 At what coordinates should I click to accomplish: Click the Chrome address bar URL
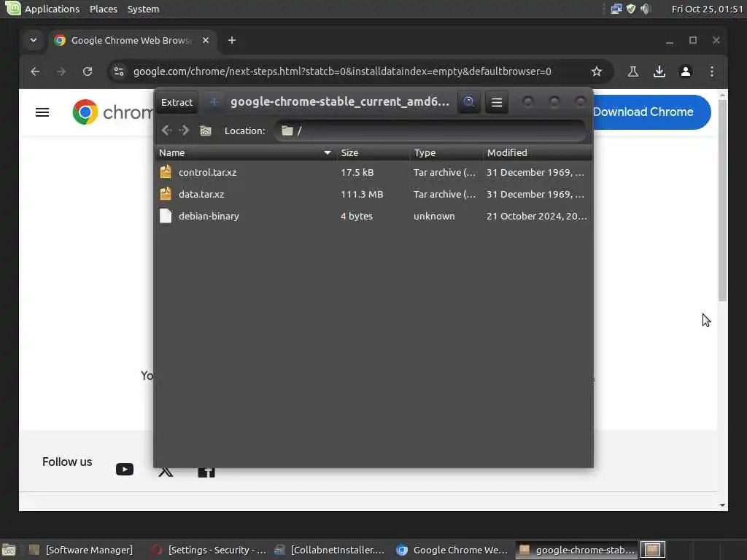[x=342, y=71]
